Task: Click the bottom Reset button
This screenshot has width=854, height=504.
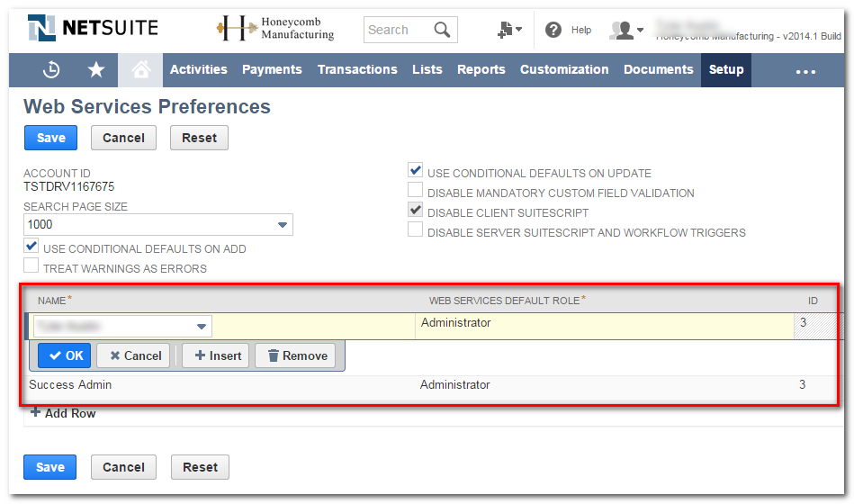Action: [200, 467]
